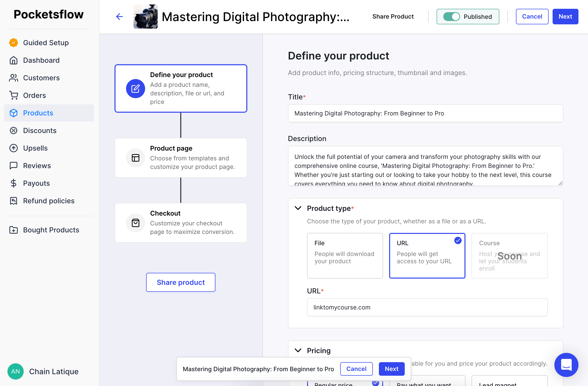The height and width of the screenshot is (386, 588).
Task: Click the Product page layout icon
Action: [x=136, y=158]
